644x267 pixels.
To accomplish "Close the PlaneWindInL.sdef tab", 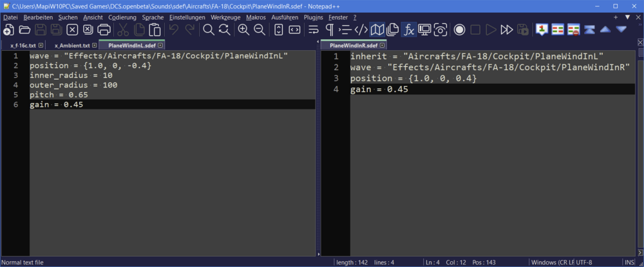I will 160,45.
